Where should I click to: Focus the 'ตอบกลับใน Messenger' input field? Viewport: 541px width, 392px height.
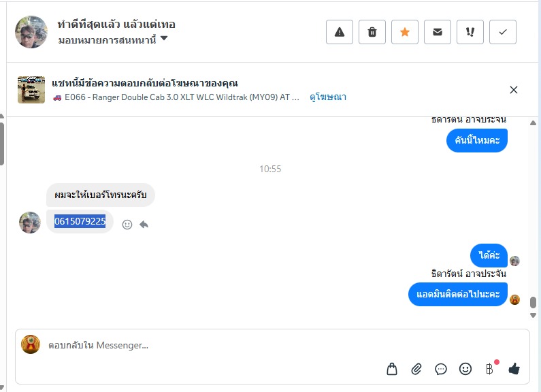pos(204,346)
